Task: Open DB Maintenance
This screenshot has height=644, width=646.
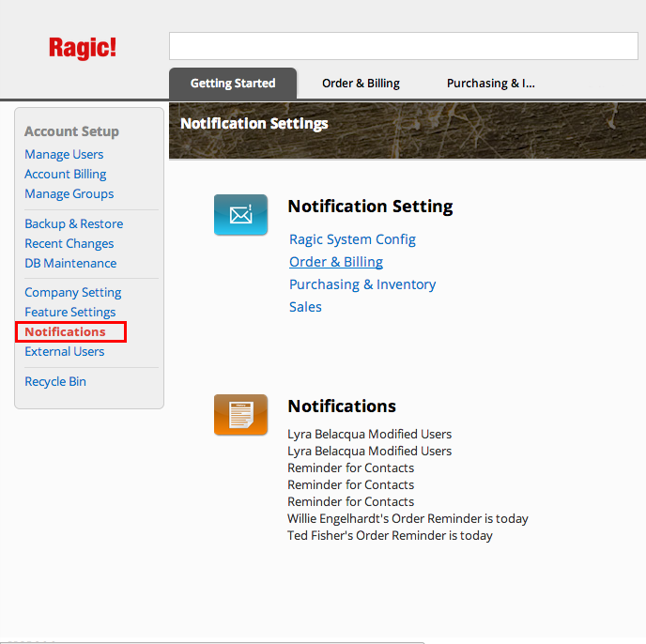Action: coord(70,263)
